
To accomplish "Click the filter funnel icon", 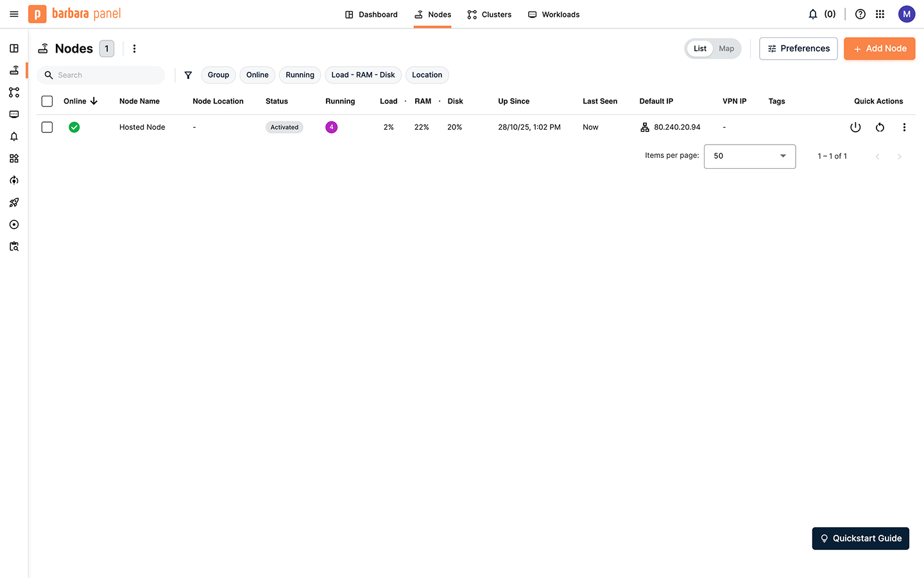I will coord(188,75).
